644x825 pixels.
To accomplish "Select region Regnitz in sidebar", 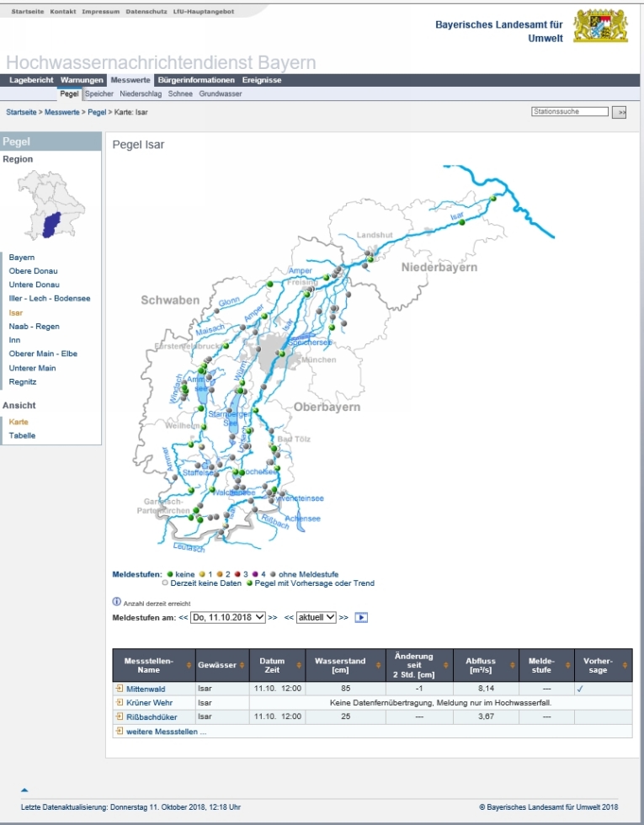I will tap(23, 381).
